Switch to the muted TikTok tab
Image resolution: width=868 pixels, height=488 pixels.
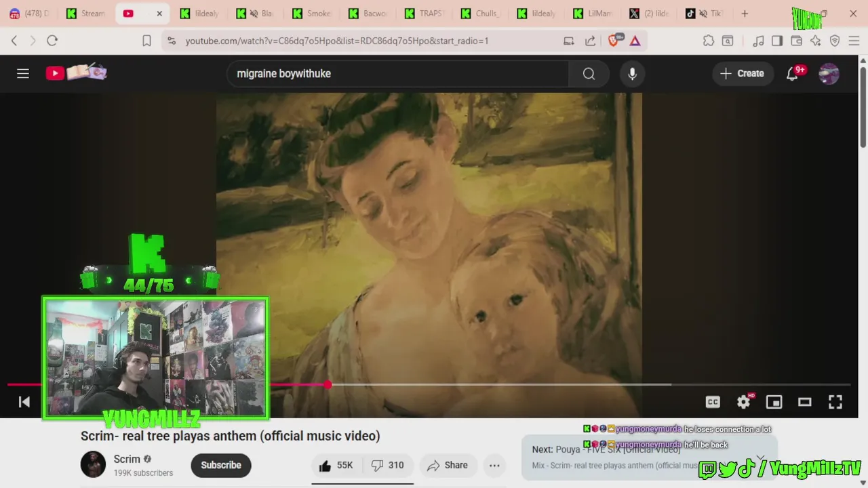[x=705, y=14]
